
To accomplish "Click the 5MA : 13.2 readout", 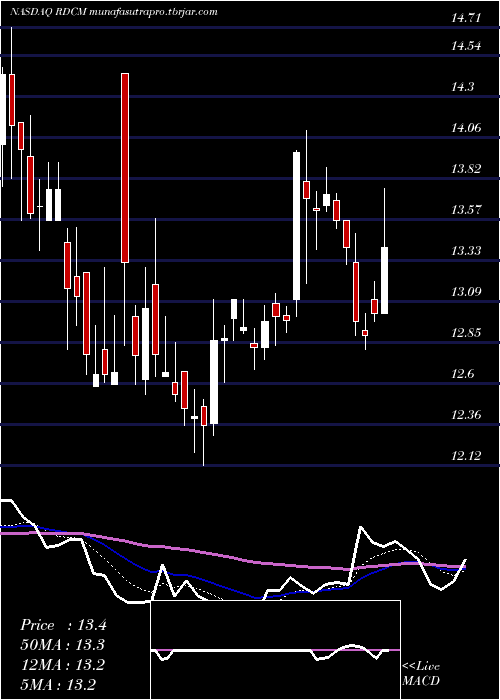I will click(58, 685).
